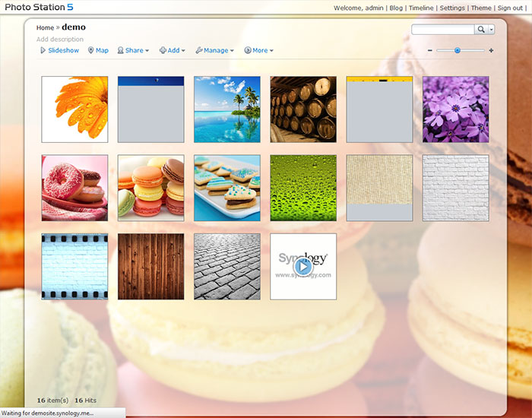The image size is (532, 418).
Task: Open the gray cobblestone photo
Action: 227,267
